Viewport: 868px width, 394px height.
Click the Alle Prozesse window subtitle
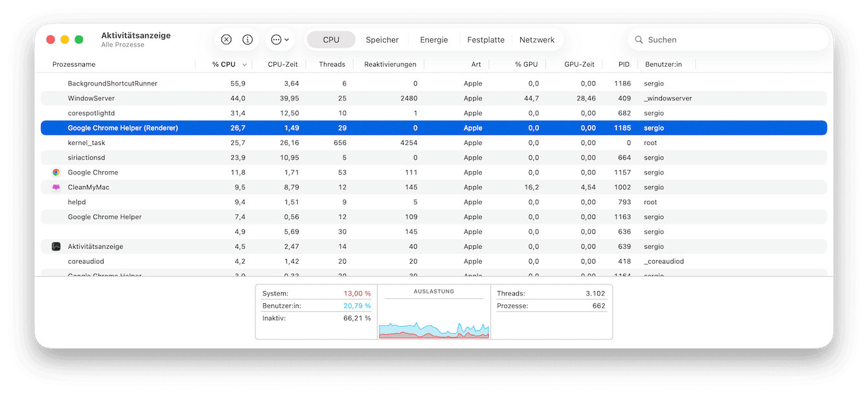[x=122, y=45]
